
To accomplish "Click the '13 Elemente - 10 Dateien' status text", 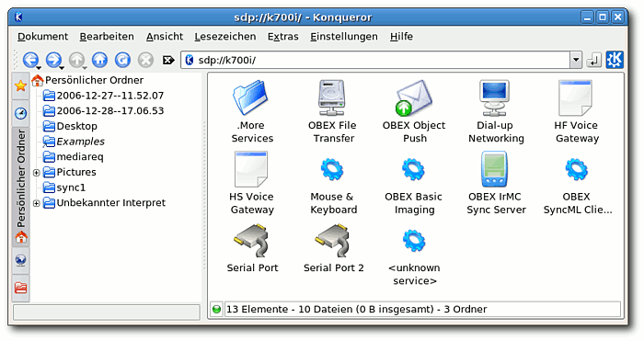I will (x=357, y=310).
